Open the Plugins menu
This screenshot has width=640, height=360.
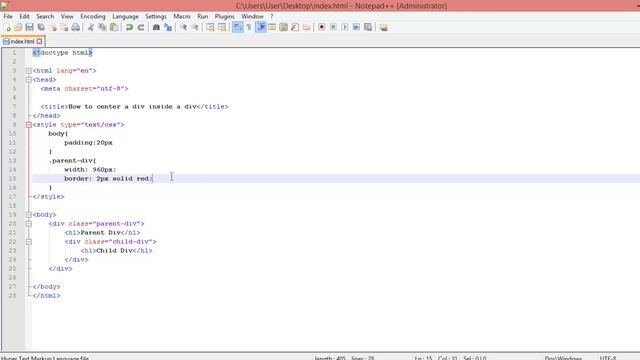pyautogui.click(x=224, y=16)
